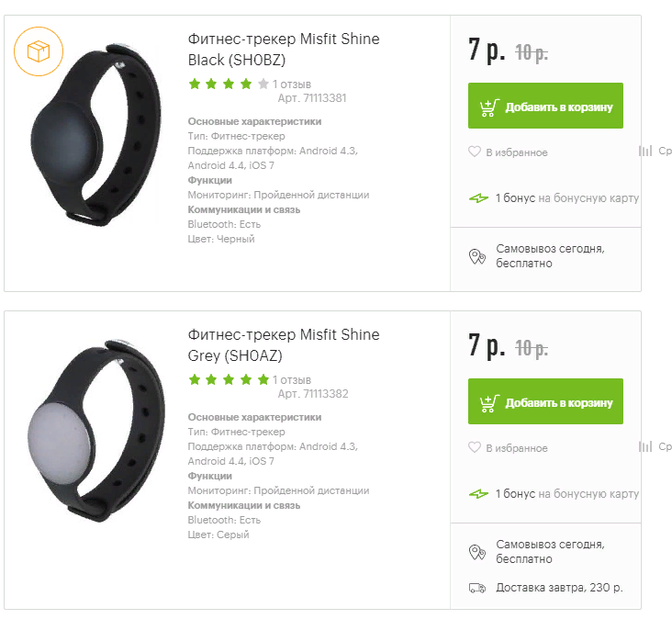Click pickup location pin for Grey tracker
Image resolution: width=672 pixels, height=619 pixels.
point(477,552)
